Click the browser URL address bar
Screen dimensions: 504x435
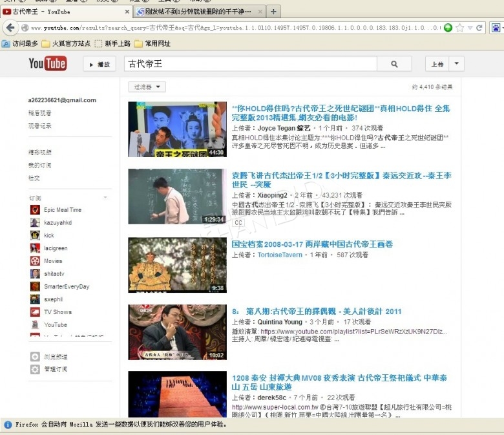click(x=235, y=28)
